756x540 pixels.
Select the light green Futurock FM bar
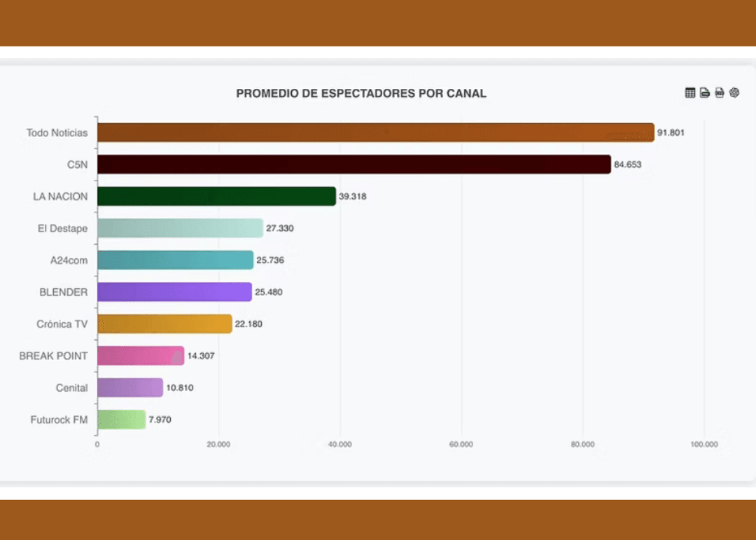point(121,420)
